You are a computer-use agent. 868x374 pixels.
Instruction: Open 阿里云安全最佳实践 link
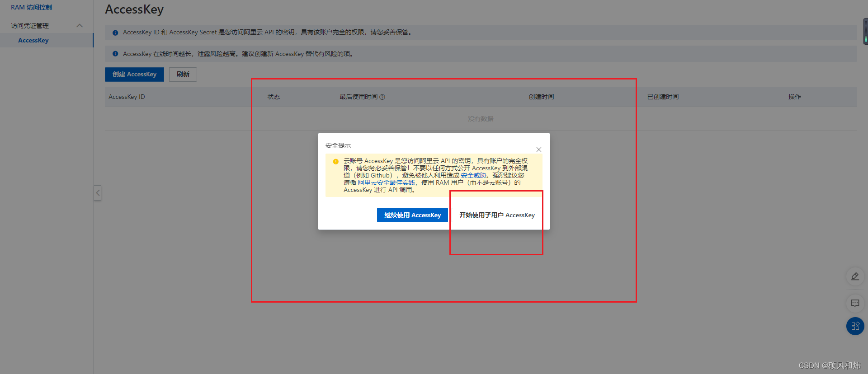click(387, 182)
